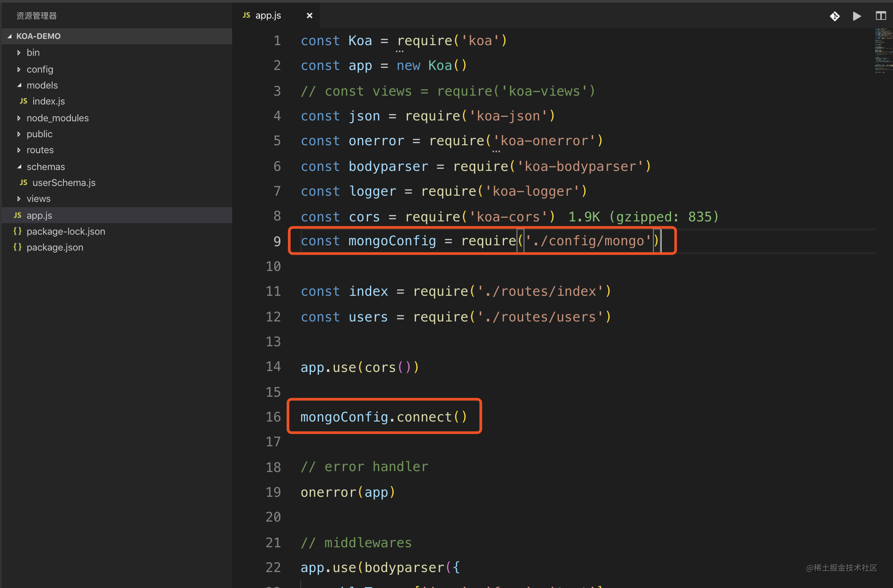
Task: Select the schemas folder label
Action: (46, 167)
